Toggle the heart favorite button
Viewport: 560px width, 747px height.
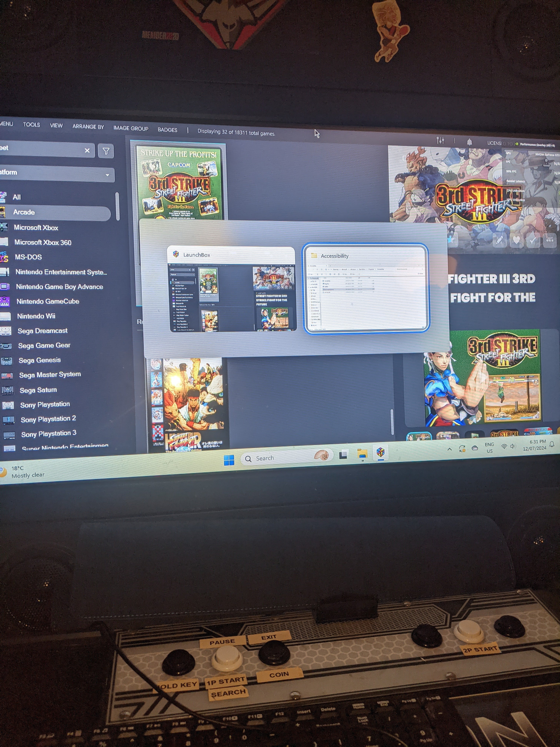tap(516, 240)
